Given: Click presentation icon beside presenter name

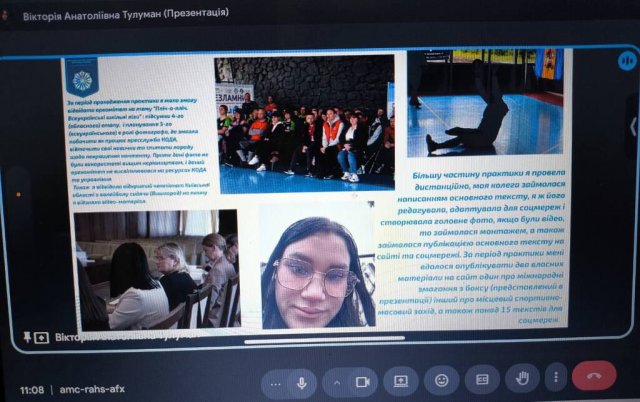Looking at the screenshot, I should (42, 338).
